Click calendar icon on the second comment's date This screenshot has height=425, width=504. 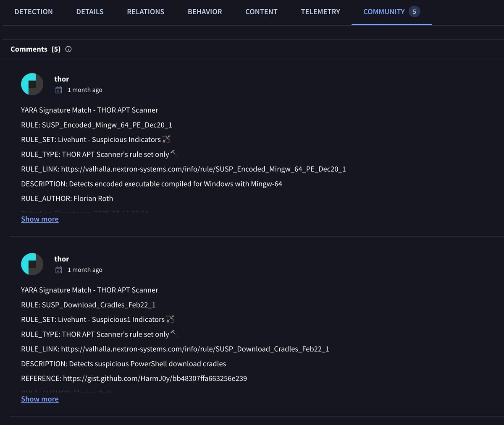59,270
